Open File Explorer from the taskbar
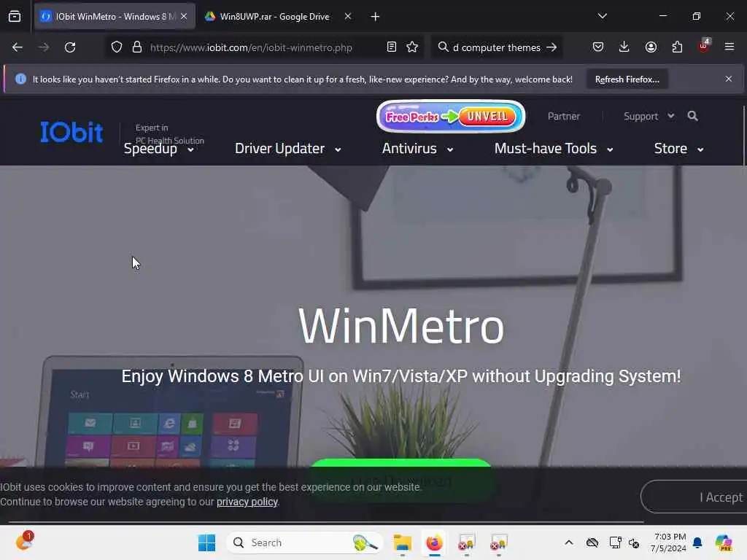Image resolution: width=747 pixels, height=560 pixels. (x=403, y=542)
